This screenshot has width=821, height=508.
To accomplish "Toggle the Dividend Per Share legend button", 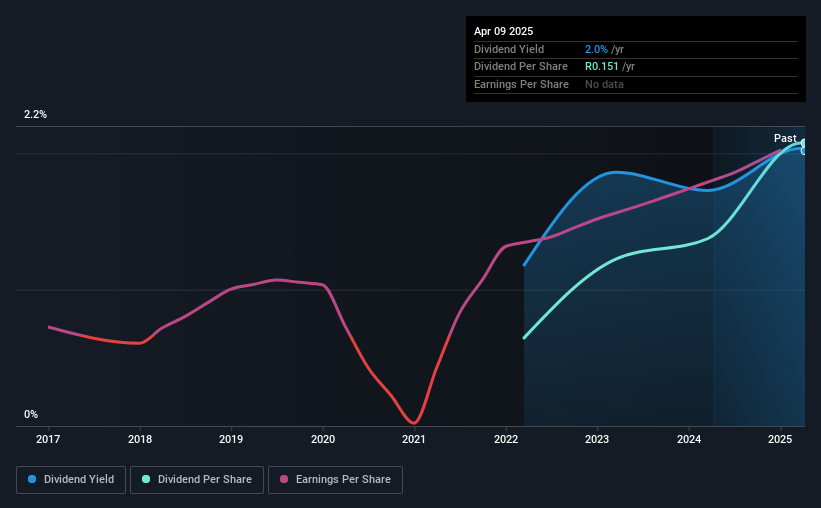I will pos(197,480).
